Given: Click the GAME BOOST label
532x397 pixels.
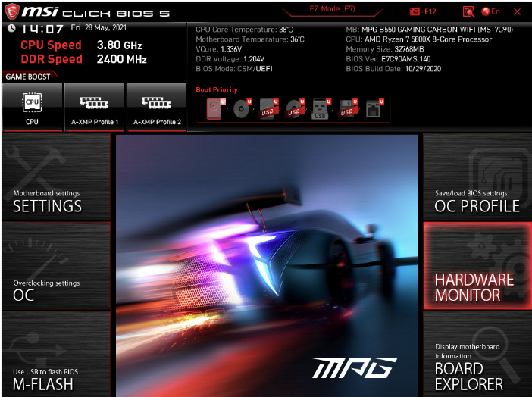Looking at the screenshot, I should [x=28, y=77].
